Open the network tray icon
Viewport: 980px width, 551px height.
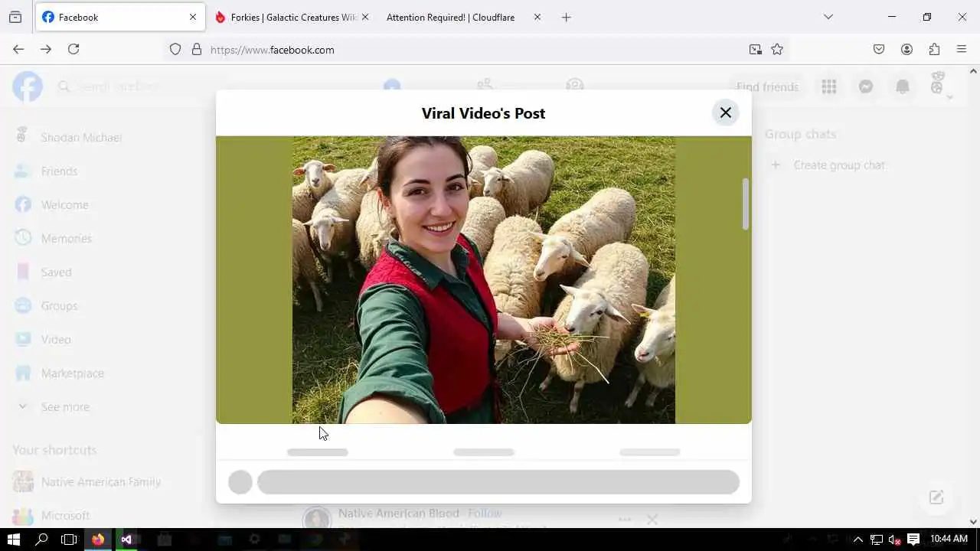[876, 540]
